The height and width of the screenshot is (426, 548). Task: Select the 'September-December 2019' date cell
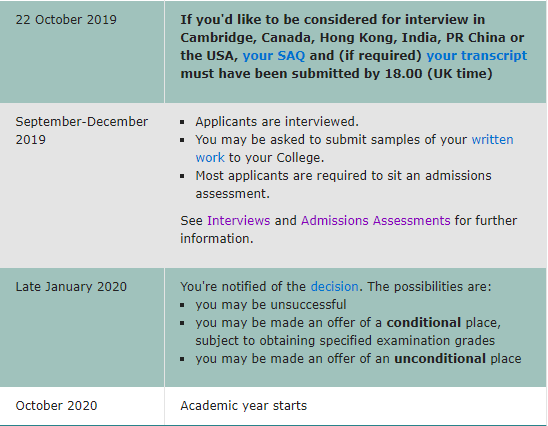(x=82, y=186)
